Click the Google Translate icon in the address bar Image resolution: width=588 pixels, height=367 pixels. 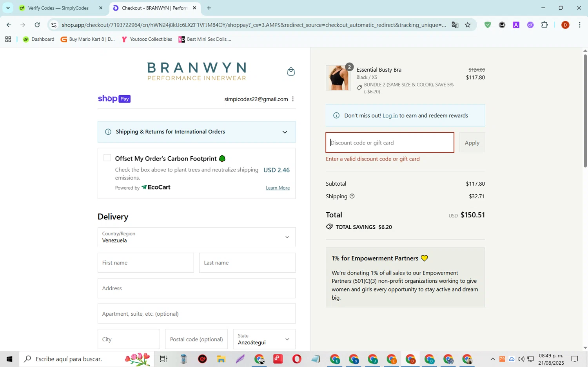[455, 25]
